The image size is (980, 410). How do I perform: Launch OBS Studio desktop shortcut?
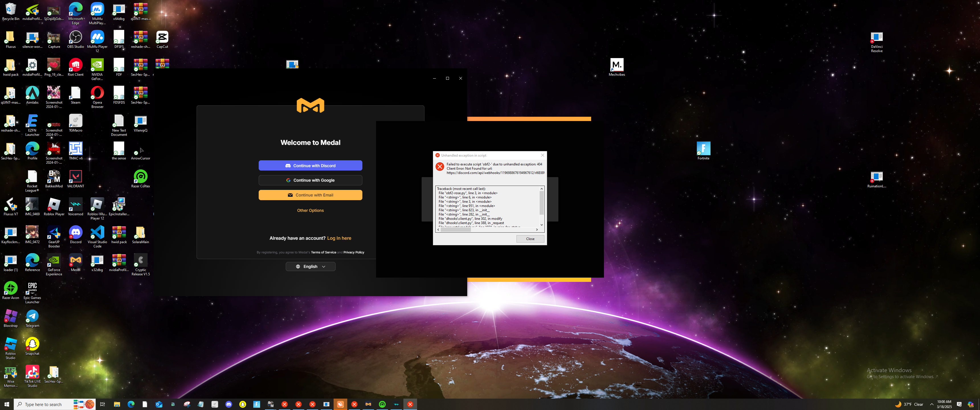pyautogui.click(x=75, y=37)
